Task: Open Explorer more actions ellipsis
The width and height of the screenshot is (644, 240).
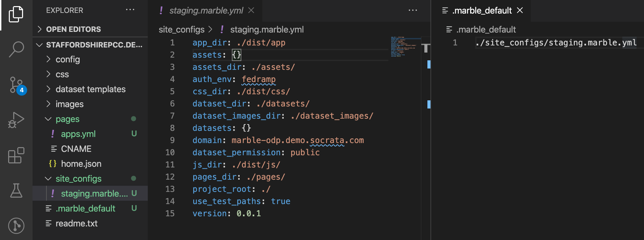Action: point(130,10)
